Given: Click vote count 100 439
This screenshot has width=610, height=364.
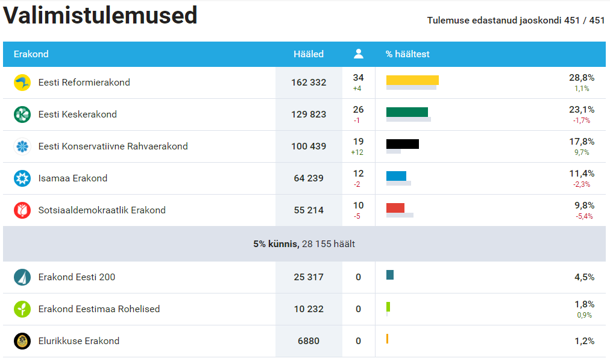Looking at the screenshot, I should tap(309, 146).
